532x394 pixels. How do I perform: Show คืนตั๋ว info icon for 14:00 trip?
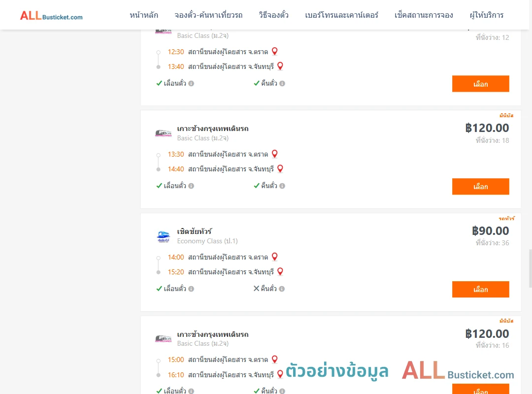point(282,289)
